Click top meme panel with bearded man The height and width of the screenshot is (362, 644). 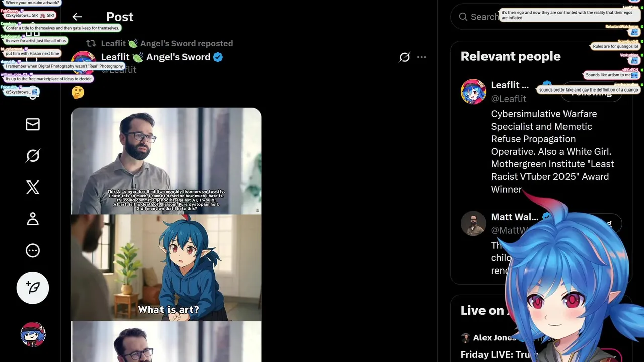click(x=166, y=161)
